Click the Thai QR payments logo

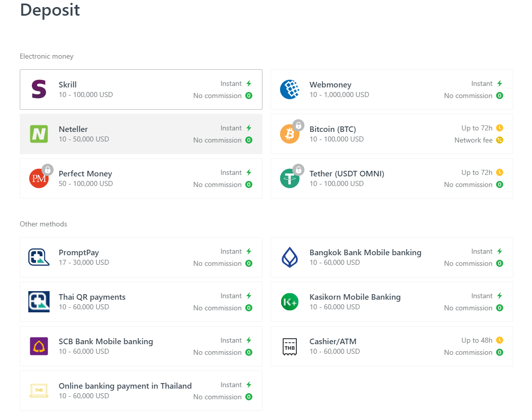(38, 302)
